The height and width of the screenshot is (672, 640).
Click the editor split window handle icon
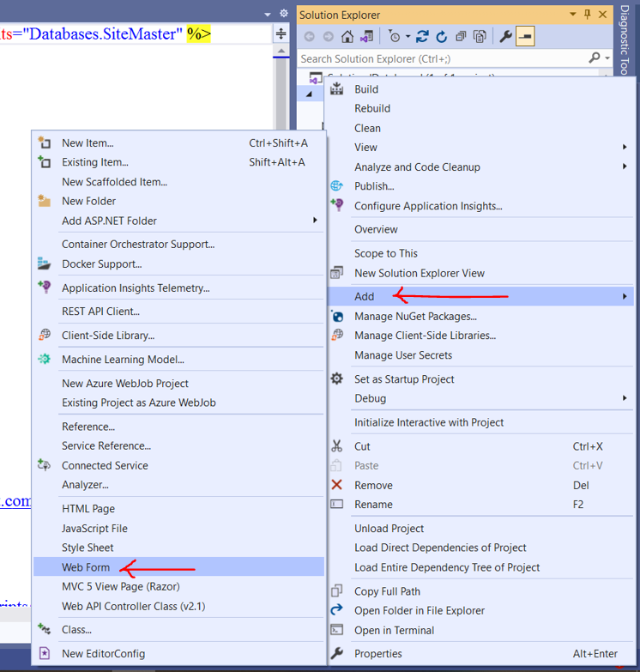click(281, 33)
